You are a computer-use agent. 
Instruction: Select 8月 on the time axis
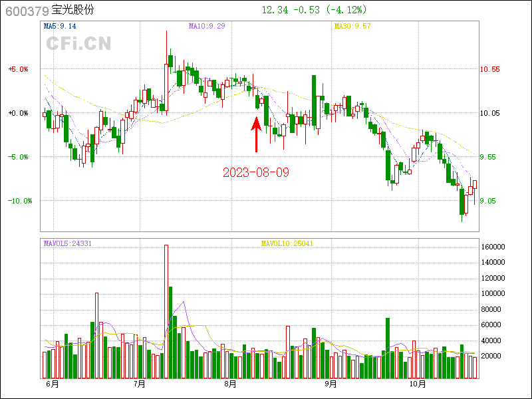coord(229,384)
